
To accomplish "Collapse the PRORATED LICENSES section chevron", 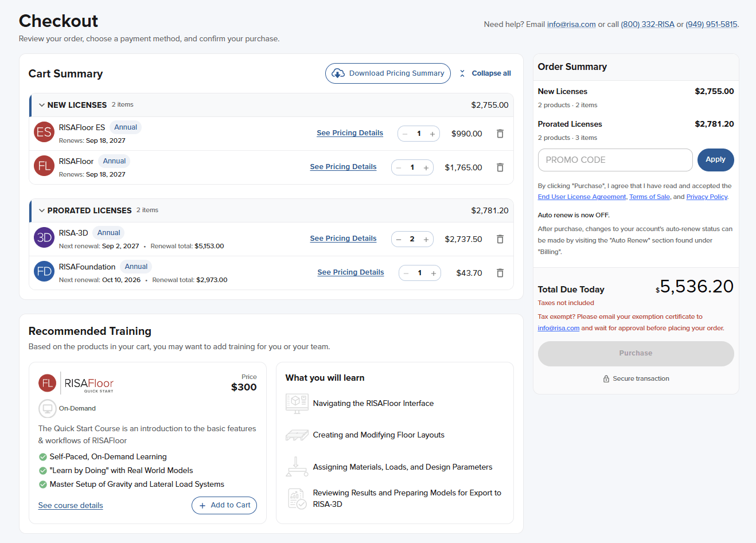I will 41,210.
